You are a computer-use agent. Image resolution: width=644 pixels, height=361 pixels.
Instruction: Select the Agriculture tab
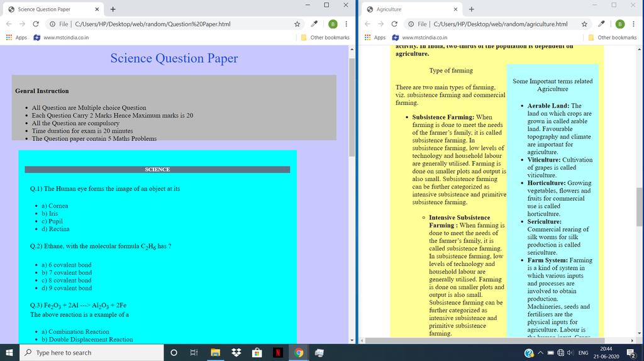[x=412, y=9]
